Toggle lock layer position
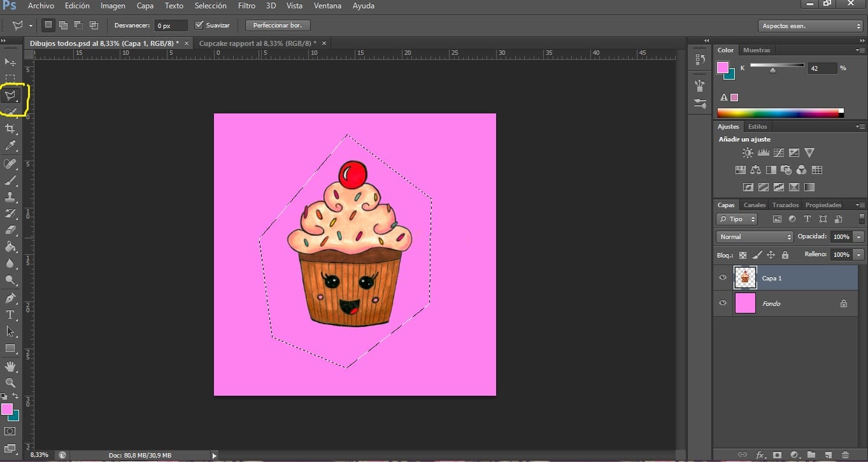The height and width of the screenshot is (462, 868). click(x=771, y=255)
